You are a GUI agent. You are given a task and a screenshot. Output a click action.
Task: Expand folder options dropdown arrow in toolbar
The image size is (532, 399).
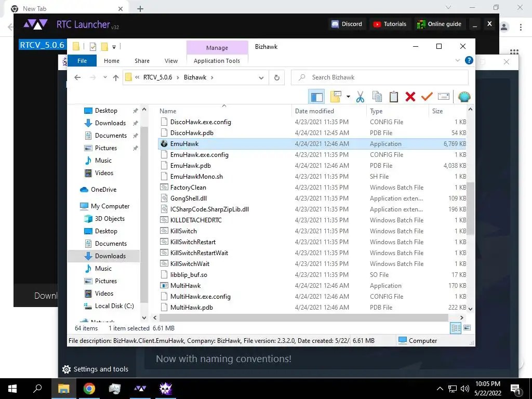click(x=348, y=97)
